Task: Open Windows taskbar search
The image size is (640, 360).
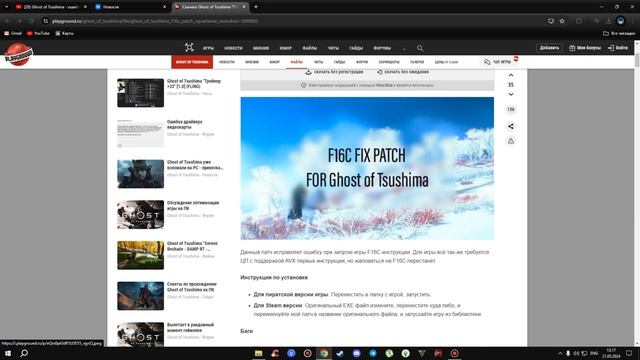Action: coord(24,353)
